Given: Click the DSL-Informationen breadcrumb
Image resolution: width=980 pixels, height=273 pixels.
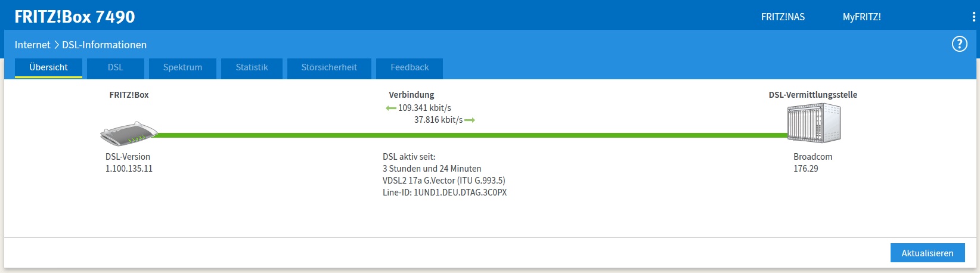Looking at the screenshot, I should tap(104, 45).
